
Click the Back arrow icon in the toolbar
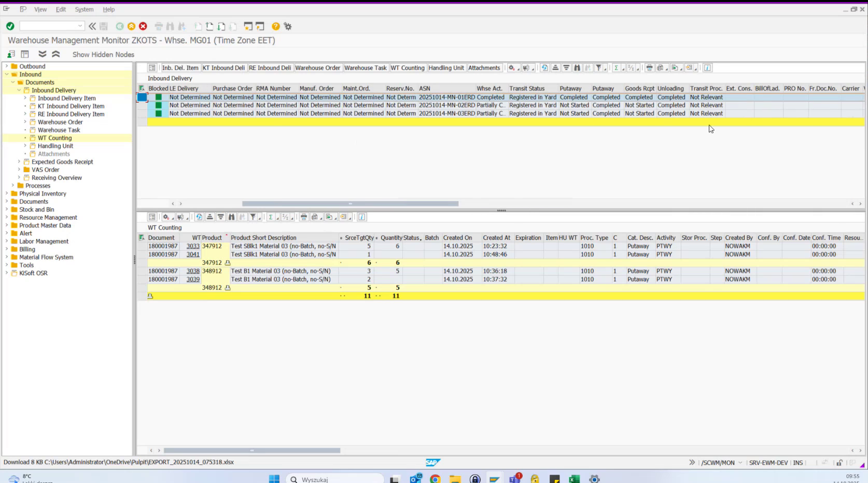(x=120, y=26)
